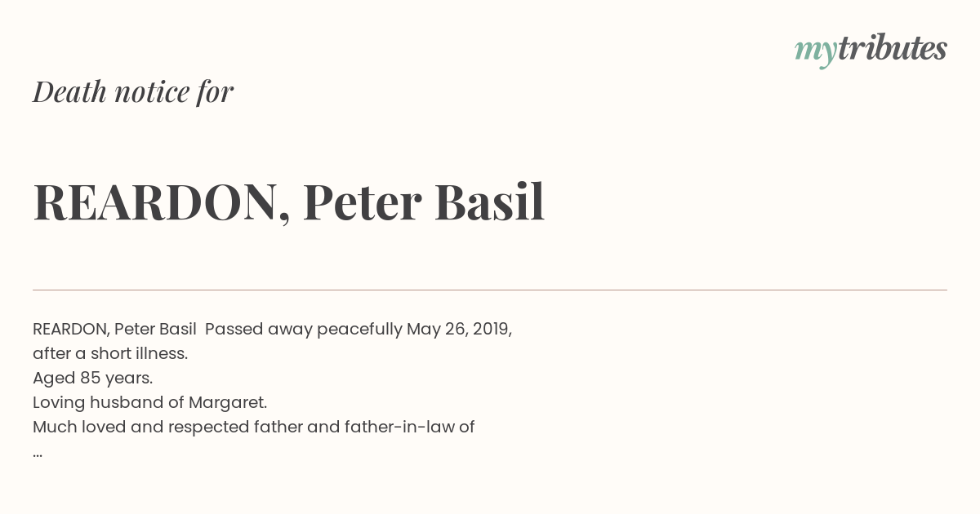Click the small "REARDON, Peter Basil" text in the notice body
Viewport: 980px width, 514px height.
point(114,329)
